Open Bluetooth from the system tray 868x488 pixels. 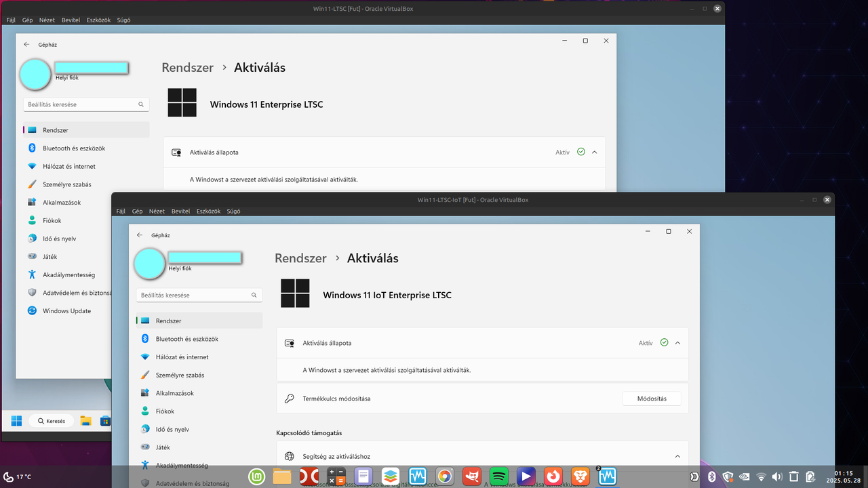pyautogui.click(x=712, y=477)
